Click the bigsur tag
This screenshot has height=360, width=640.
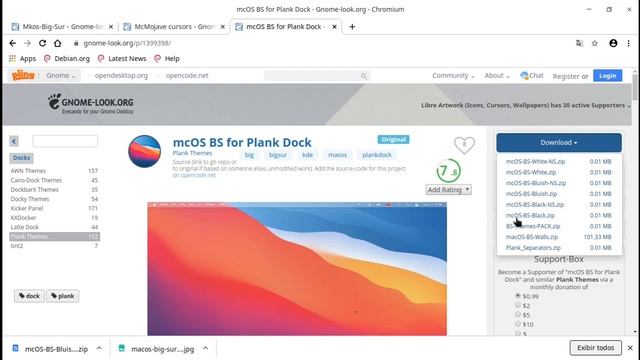pyautogui.click(x=278, y=155)
